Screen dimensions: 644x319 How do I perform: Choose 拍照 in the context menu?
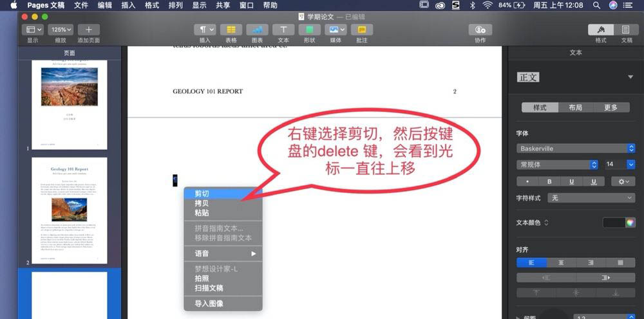tap(223, 278)
